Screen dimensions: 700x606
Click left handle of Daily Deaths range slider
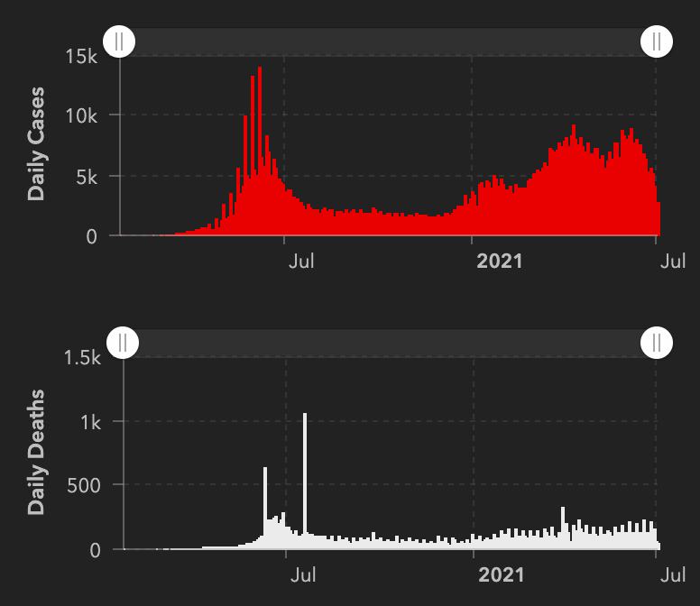(x=123, y=343)
